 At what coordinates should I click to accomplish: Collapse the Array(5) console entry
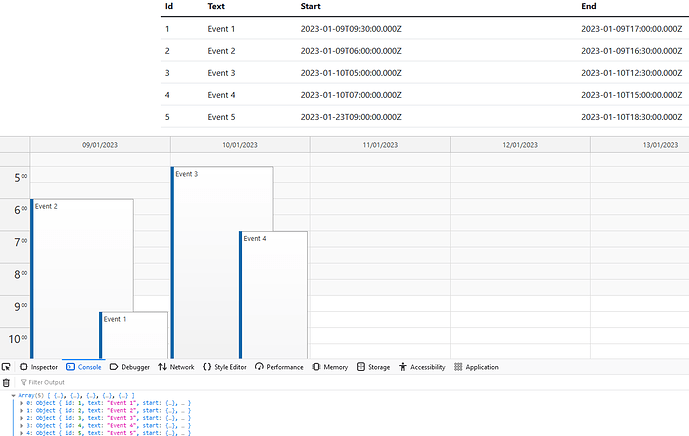click(x=14, y=396)
